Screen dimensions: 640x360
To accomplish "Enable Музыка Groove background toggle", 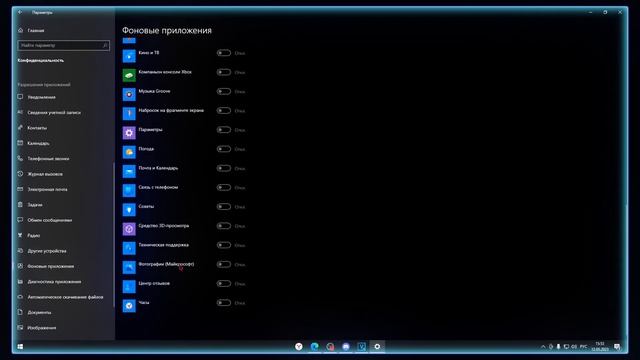I will click(x=224, y=91).
